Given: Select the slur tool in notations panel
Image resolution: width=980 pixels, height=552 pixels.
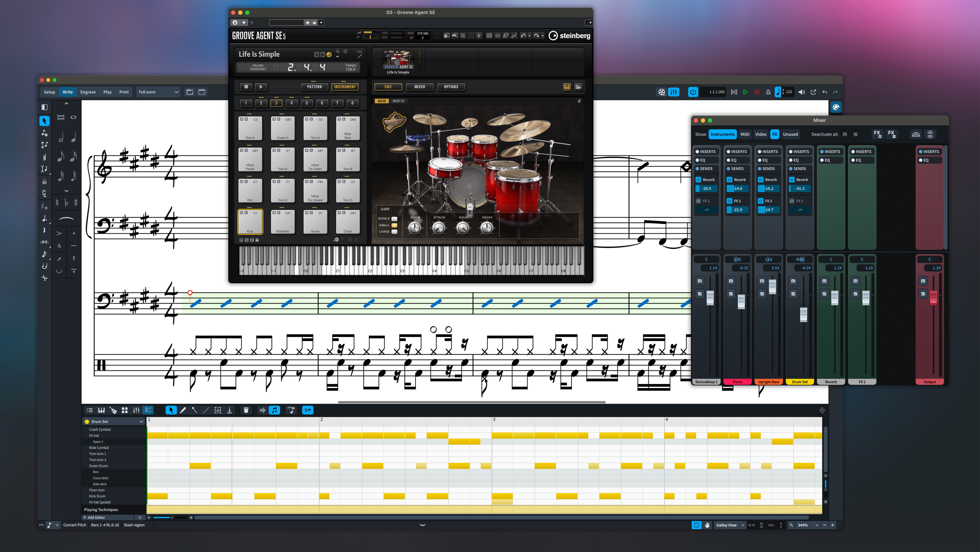Looking at the screenshot, I should click(66, 219).
